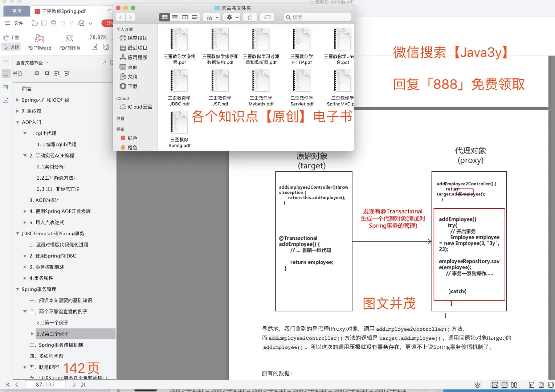Collapse the AOP入门 bookmark section

tap(17, 122)
